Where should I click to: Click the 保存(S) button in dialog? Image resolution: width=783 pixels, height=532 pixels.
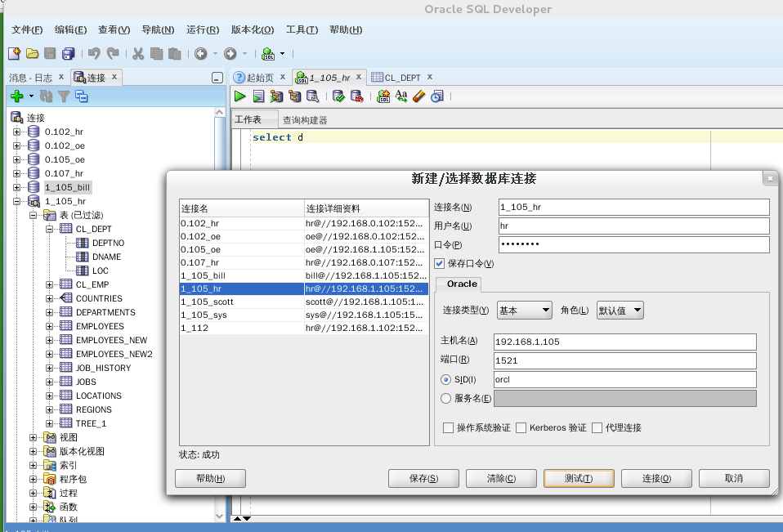pos(423,479)
